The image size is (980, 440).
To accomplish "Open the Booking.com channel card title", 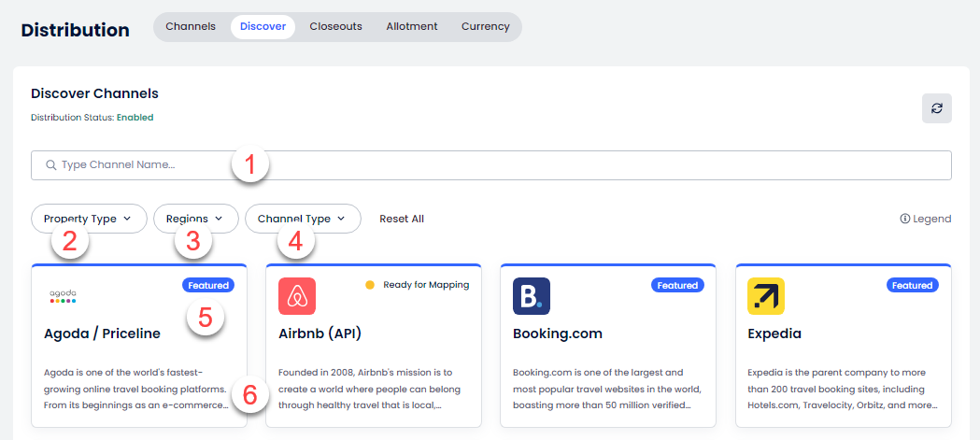I will 558,334.
